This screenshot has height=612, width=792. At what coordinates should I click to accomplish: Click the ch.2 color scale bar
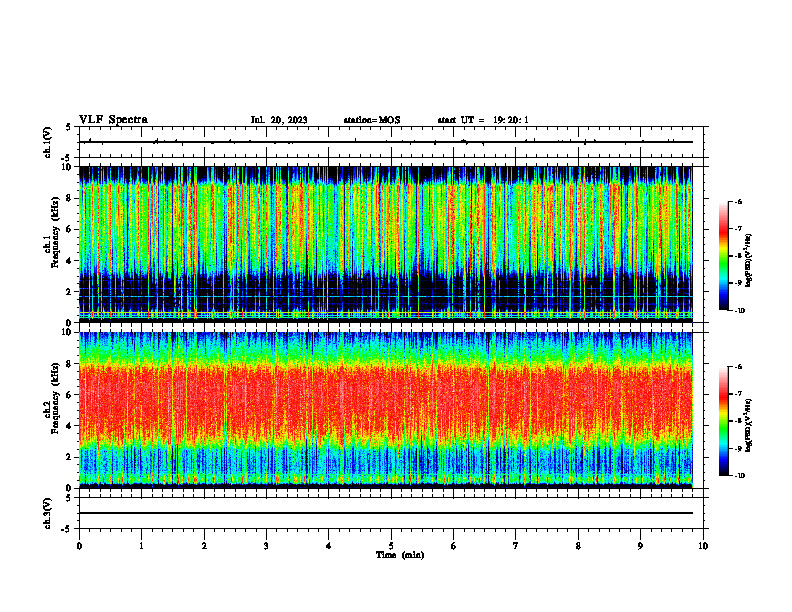point(723,421)
